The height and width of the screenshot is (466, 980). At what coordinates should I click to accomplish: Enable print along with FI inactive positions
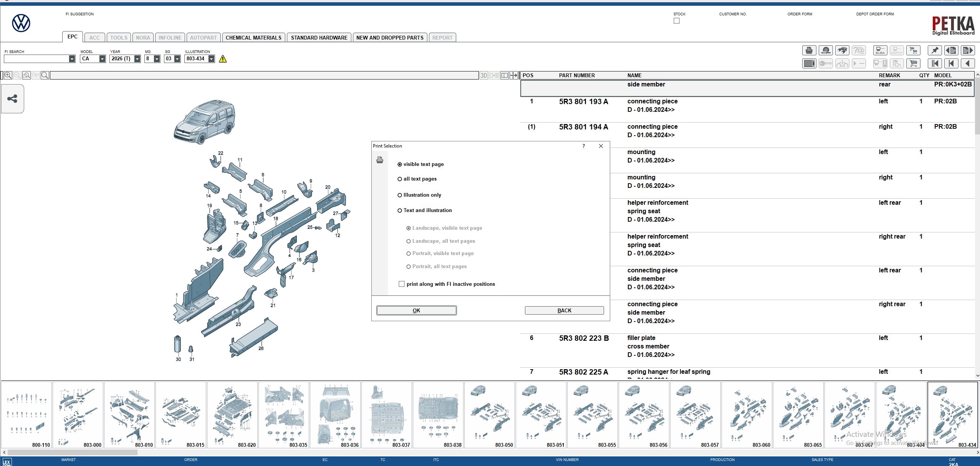(402, 284)
